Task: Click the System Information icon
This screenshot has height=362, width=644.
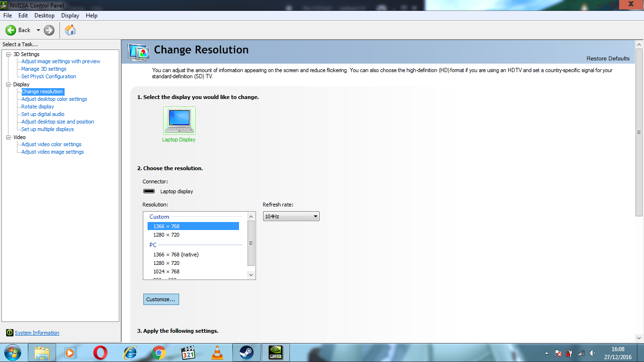Action: [9, 333]
